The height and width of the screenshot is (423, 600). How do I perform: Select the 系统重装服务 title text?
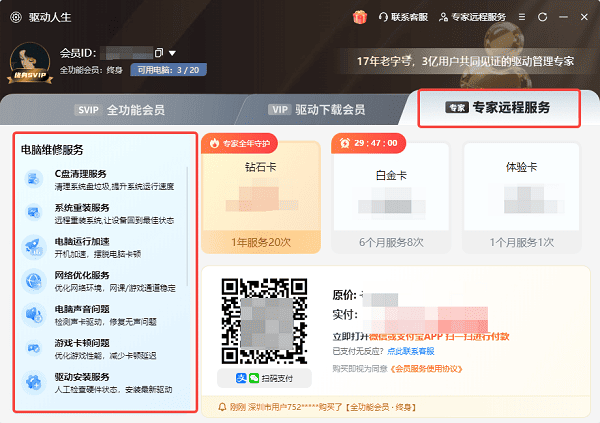(82, 207)
